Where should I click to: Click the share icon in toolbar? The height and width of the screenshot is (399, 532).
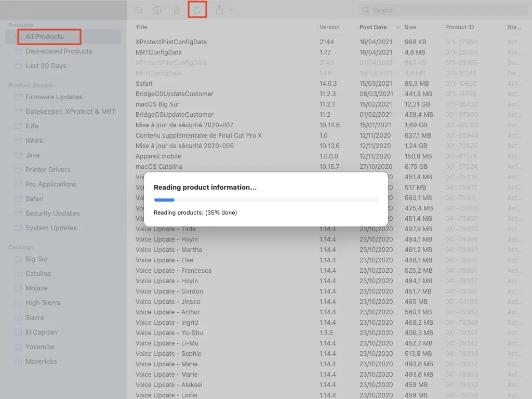(x=220, y=10)
